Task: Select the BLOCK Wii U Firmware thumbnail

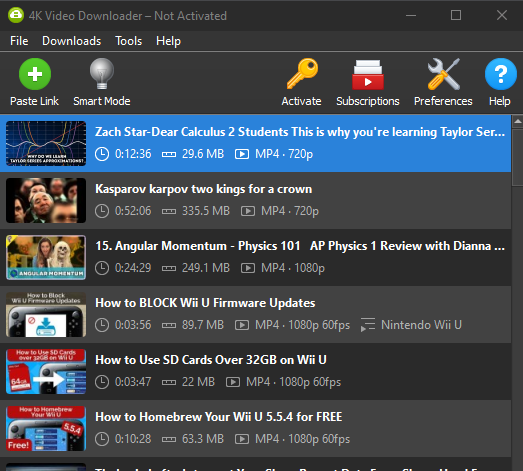Action: tap(46, 315)
